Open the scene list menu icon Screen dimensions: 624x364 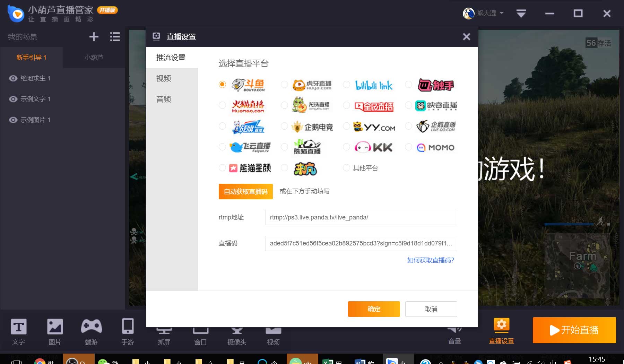tap(115, 37)
